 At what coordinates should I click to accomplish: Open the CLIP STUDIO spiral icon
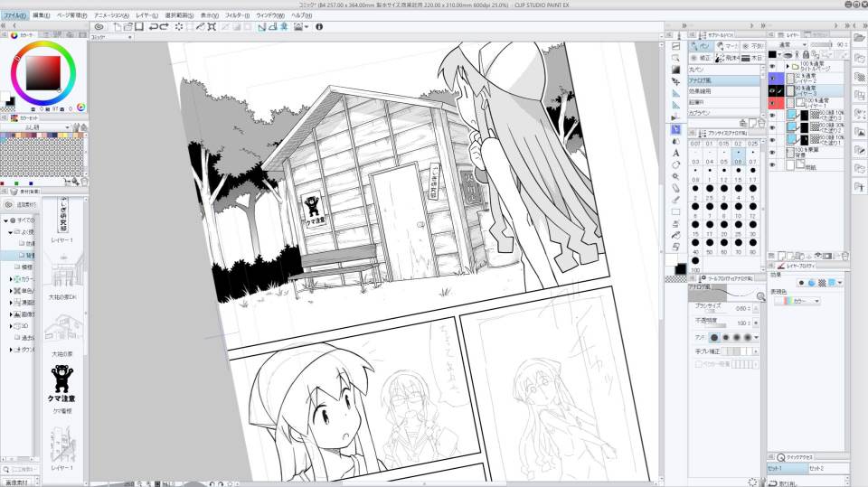tap(99, 27)
